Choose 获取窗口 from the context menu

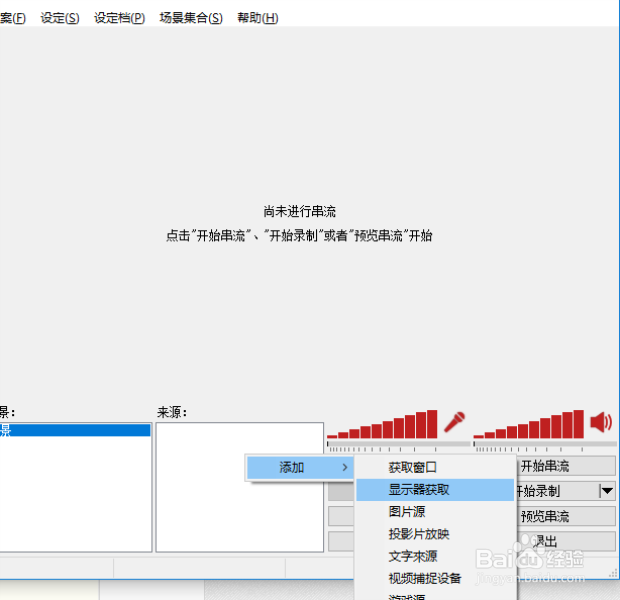[435, 468]
